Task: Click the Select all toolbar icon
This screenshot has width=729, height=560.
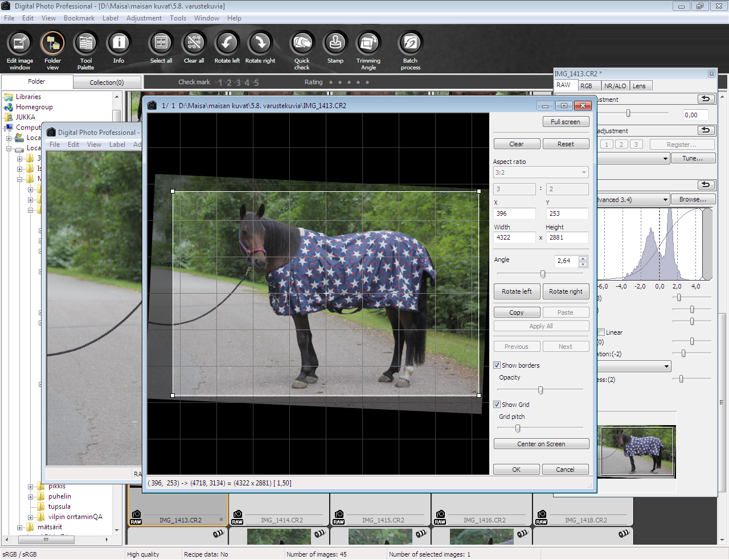Action: point(161,43)
